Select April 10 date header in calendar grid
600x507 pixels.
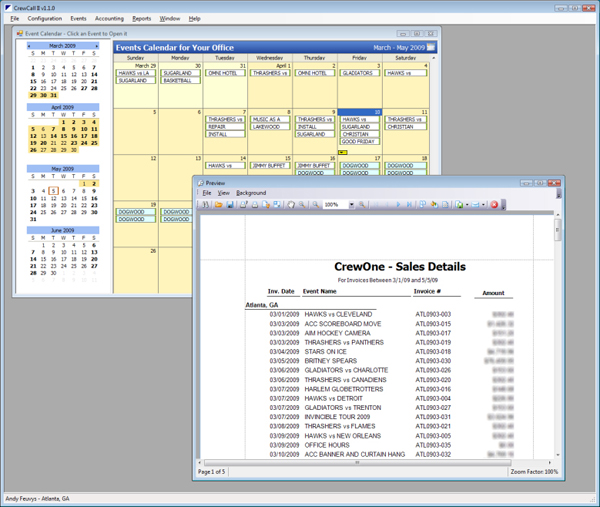coord(359,112)
